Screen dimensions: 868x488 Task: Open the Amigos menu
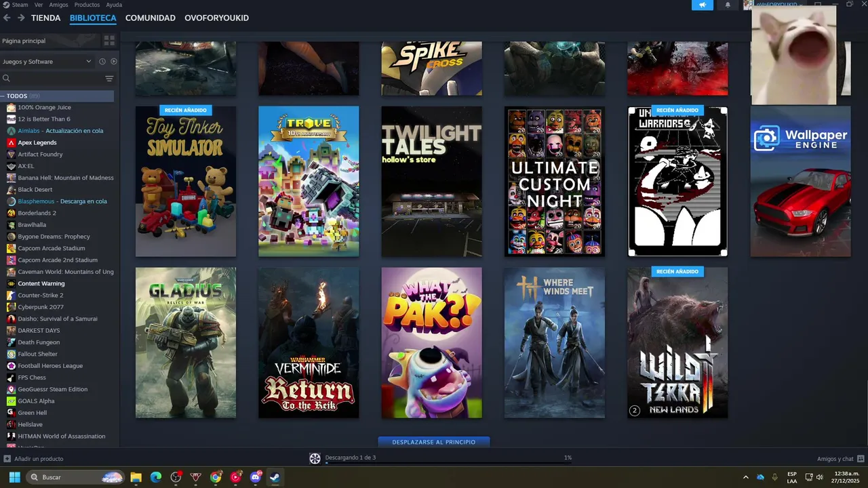point(58,5)
